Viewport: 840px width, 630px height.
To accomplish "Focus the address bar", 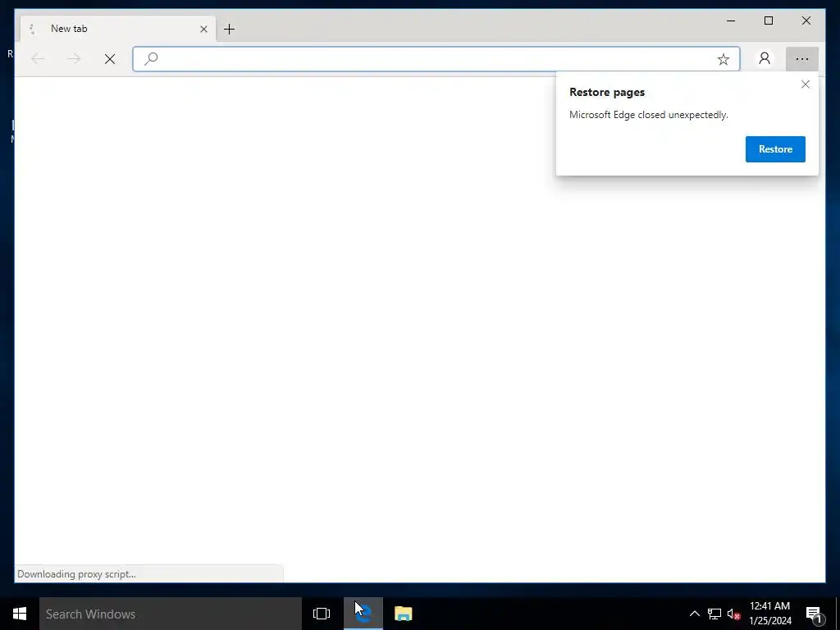I will [x=436, y=59].
